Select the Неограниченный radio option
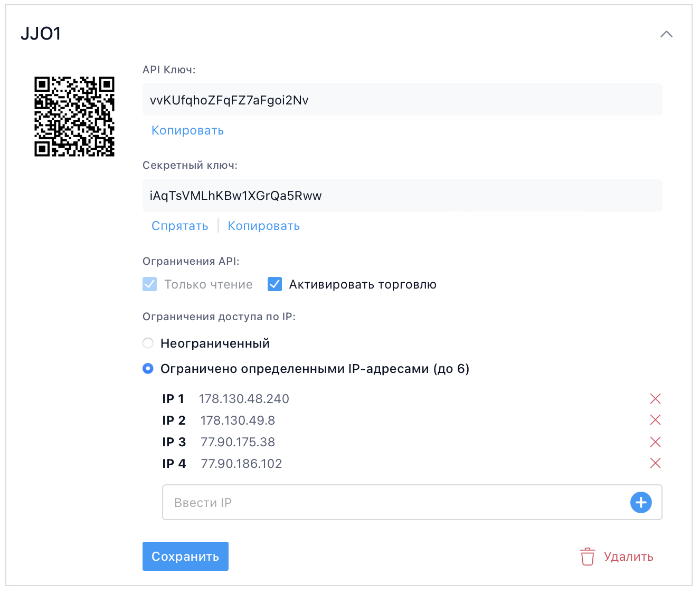The image size is (700, 594). [148, 343]
